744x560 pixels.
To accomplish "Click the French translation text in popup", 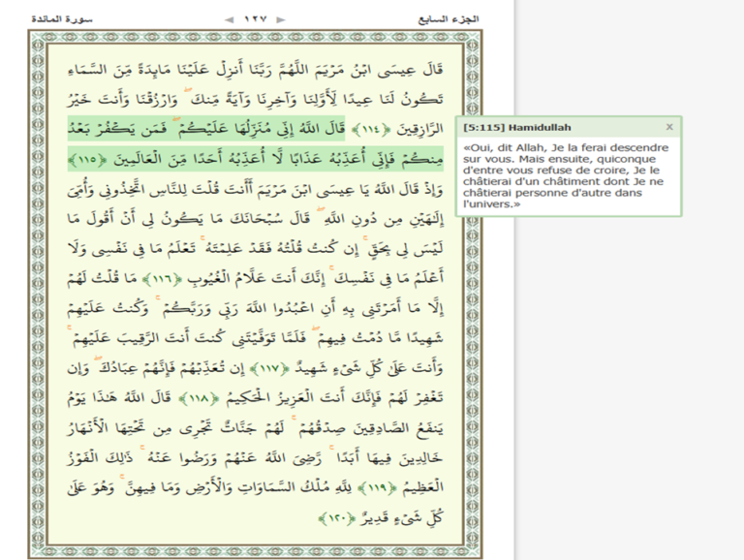I will [566, 175].
